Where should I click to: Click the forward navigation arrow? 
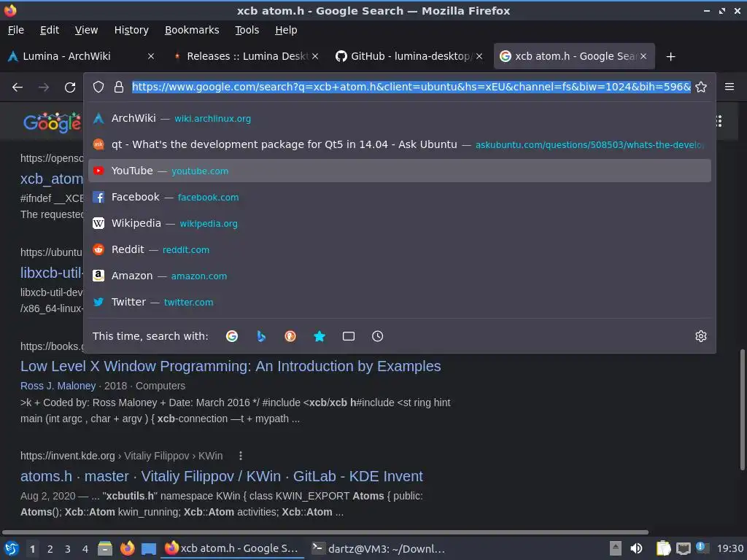(44, 87)
